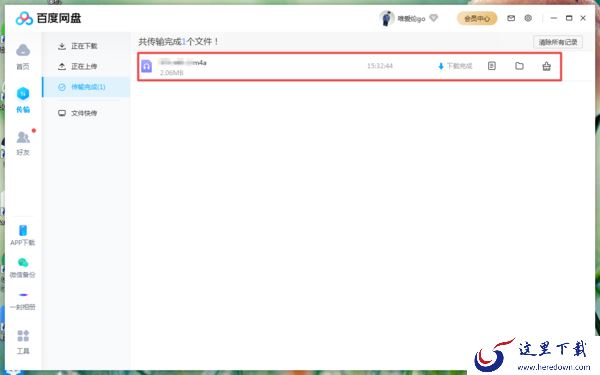Select the 传输 transfer section icon

23,94
